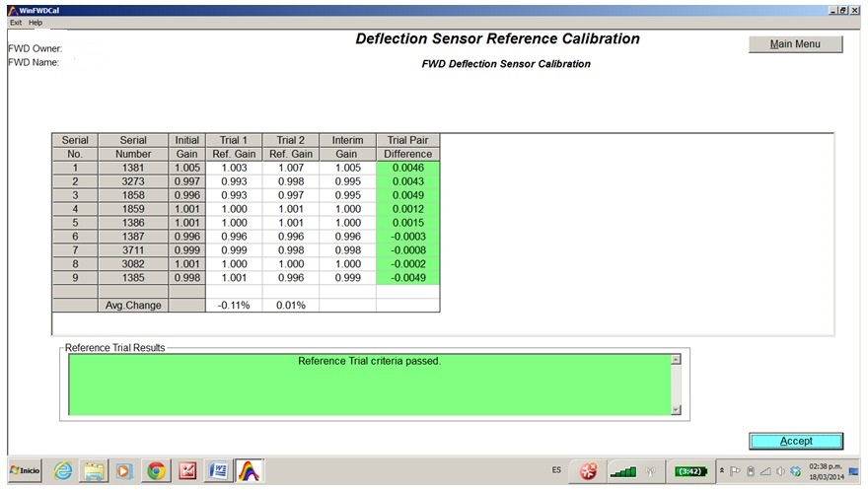Launch Windows Media Player from taskbar
The image size is (868, 490).
click(124, 471)
